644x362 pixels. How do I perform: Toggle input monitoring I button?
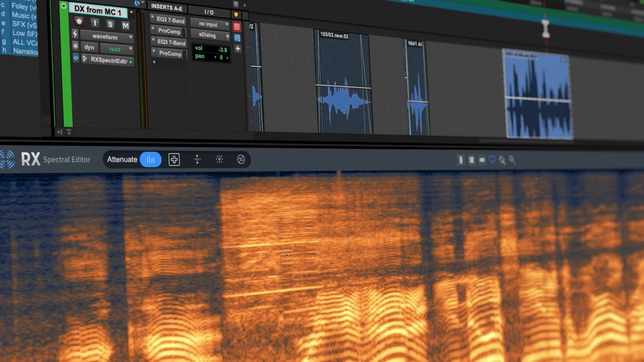click(95, 23)
